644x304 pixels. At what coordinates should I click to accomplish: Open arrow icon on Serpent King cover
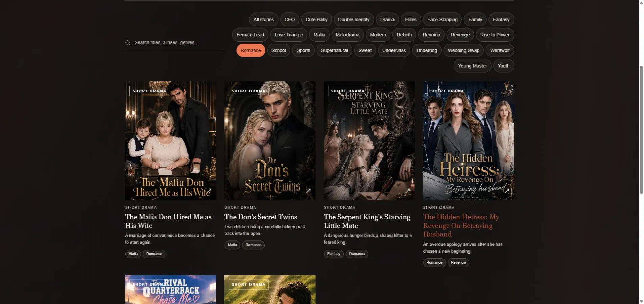pos(408,191)
